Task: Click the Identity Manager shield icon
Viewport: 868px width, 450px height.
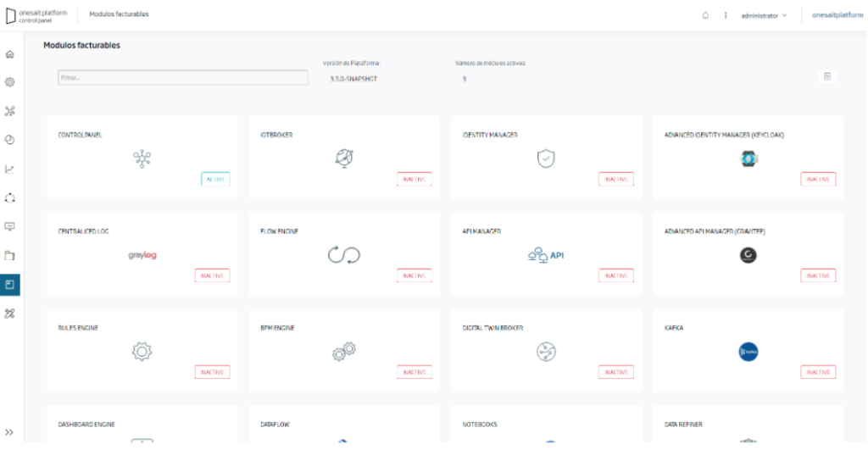Action: [546, 158]
